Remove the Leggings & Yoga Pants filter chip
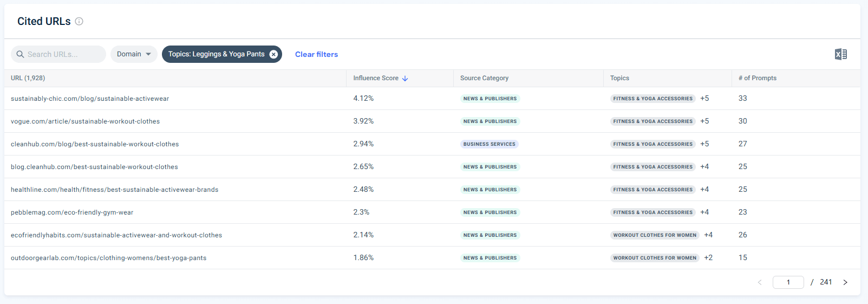Viewport: 868px width, 304px height. pos(273,54)
